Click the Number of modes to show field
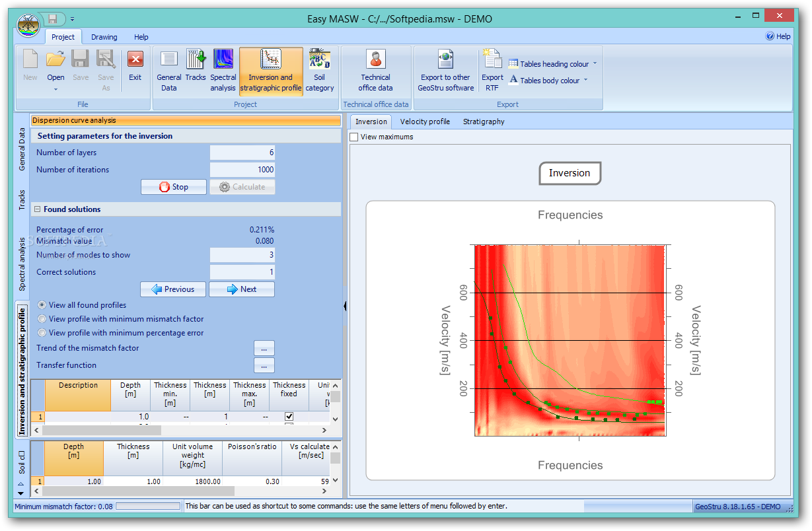 pos(242,255)
